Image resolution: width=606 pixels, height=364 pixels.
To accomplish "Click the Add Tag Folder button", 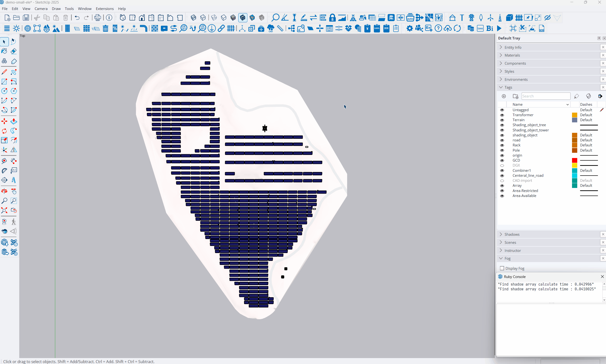I will click(515, 96).
